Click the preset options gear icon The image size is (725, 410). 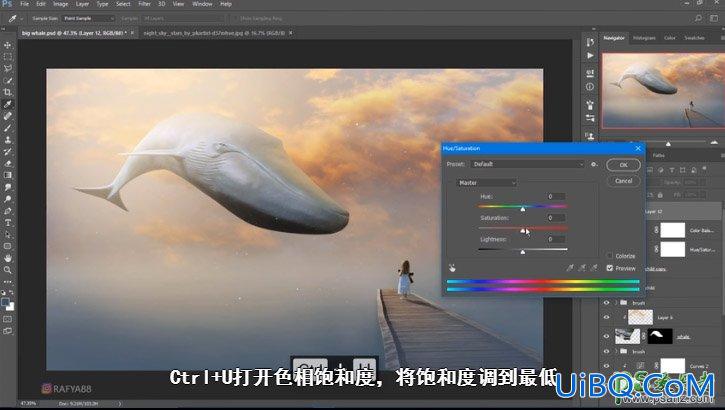(594, 164)
